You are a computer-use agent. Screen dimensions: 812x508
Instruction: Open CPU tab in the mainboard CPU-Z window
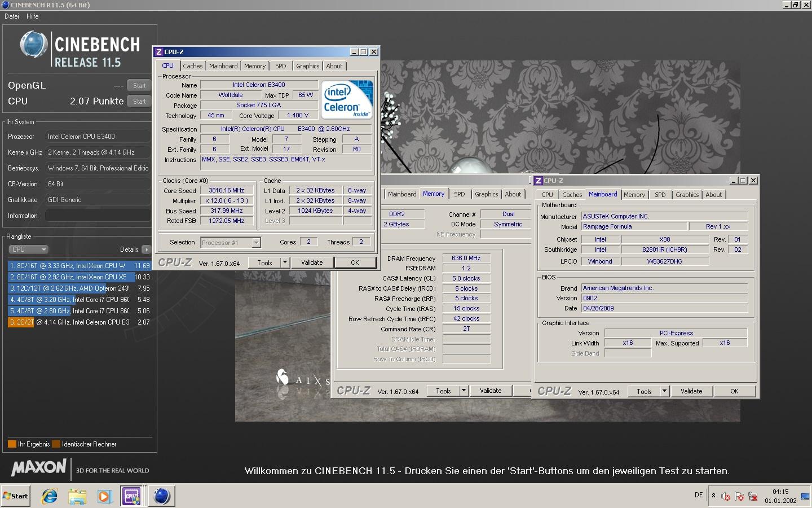pyautogui.click(x=548, y=195)
